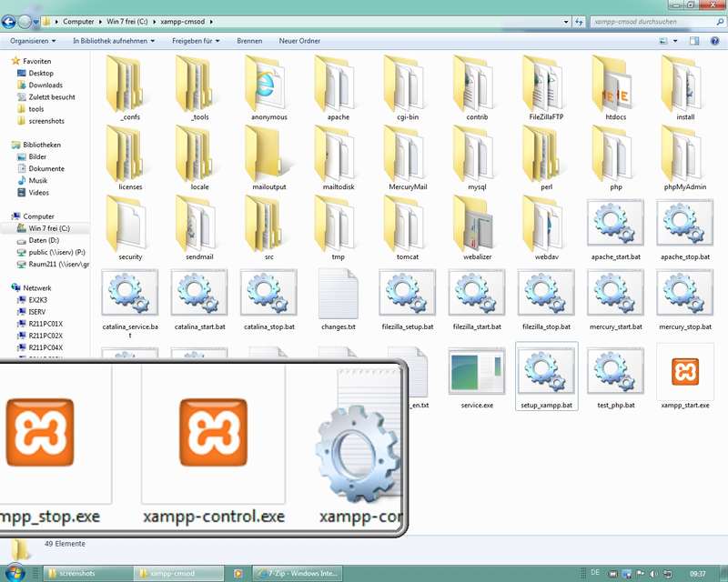The height and width of the screenshot is (582, 728).
Task: Select the MercuryMail folder
Action: click(x=408, y=158)
